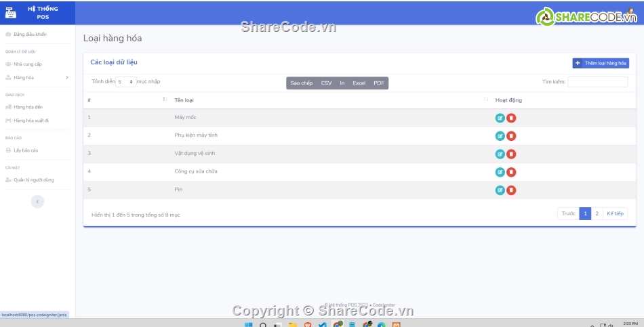The image size is (644, 327).
Task: Go to pagination page 2
Action: click(597, 214)
